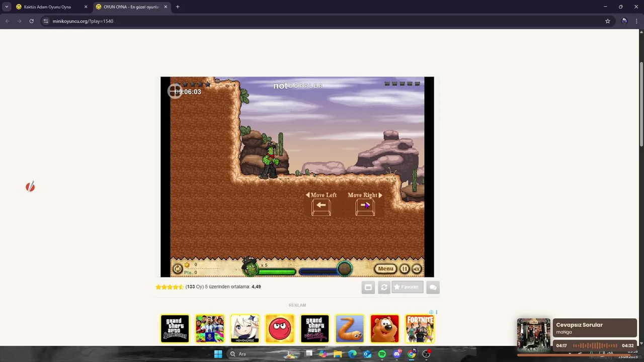The width and height of the screenshot is (644, 362).
Task: Open the Fortnite game thumbnail
Action: (420, 329)
